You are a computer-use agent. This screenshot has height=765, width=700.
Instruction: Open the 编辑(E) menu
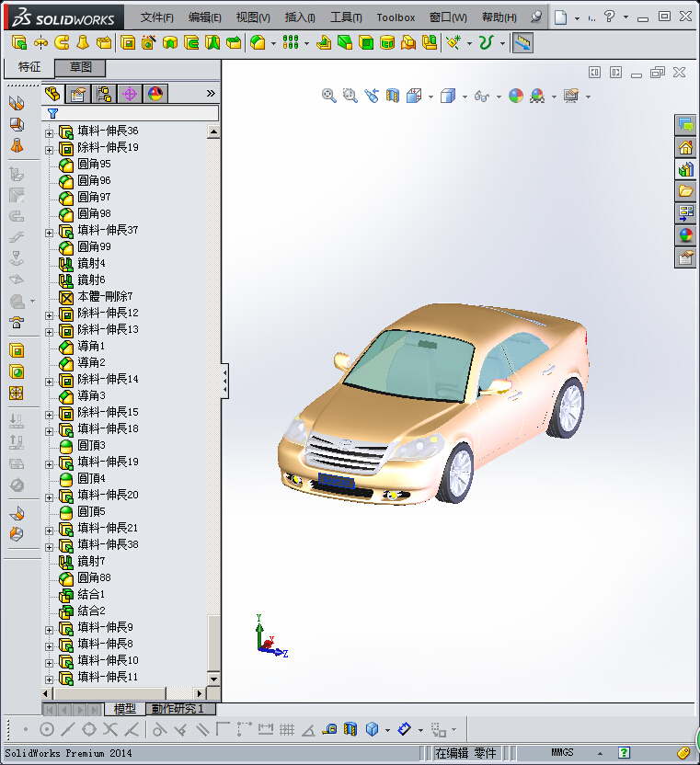tap(204, 17)
